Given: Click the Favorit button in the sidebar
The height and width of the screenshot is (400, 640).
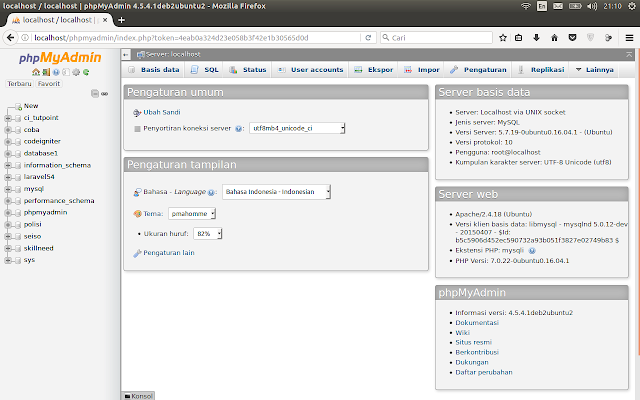Looking at the screenshot, I should [x=49, y=84].
